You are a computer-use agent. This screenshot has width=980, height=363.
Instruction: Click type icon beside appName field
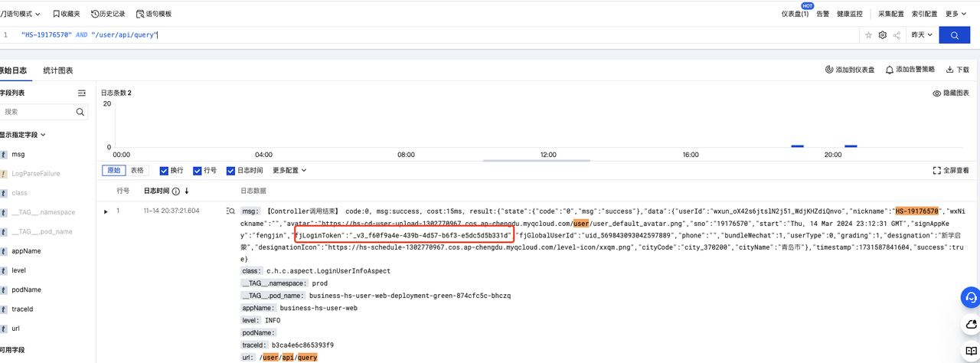[3, 251]
